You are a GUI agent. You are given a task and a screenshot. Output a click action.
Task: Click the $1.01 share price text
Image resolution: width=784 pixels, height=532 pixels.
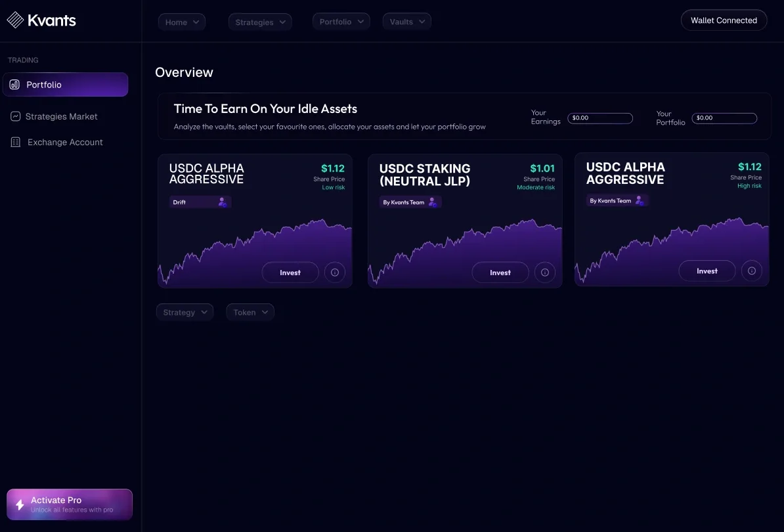pyautogui.click(x=542, y=169)
